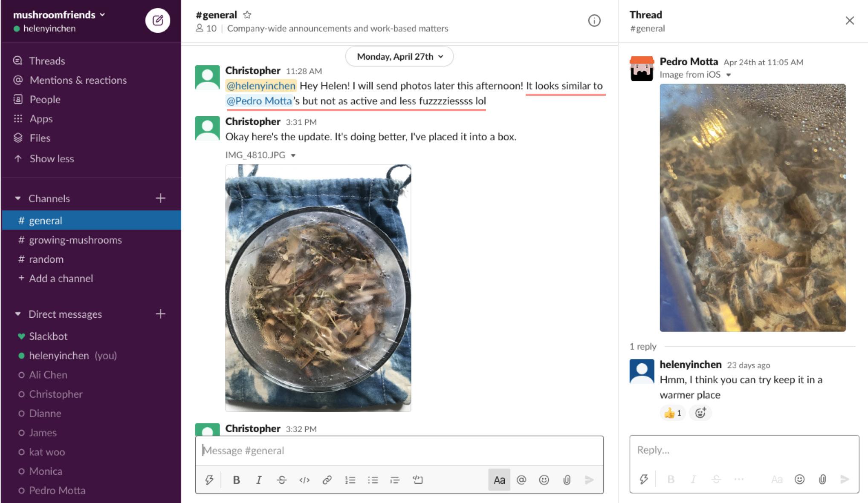The height and width of the screenshot is (503, 868).
Task: Open emoji picker in thread reply box
Action: click(x=799, y=479)
